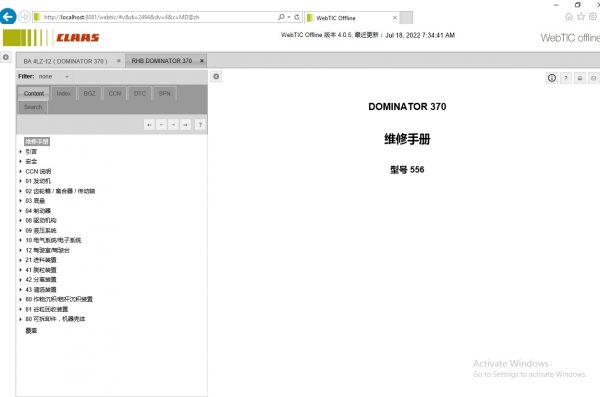The image size is (600, 397).
Task: Switch to the Search tab
Action: click(33, 107)
